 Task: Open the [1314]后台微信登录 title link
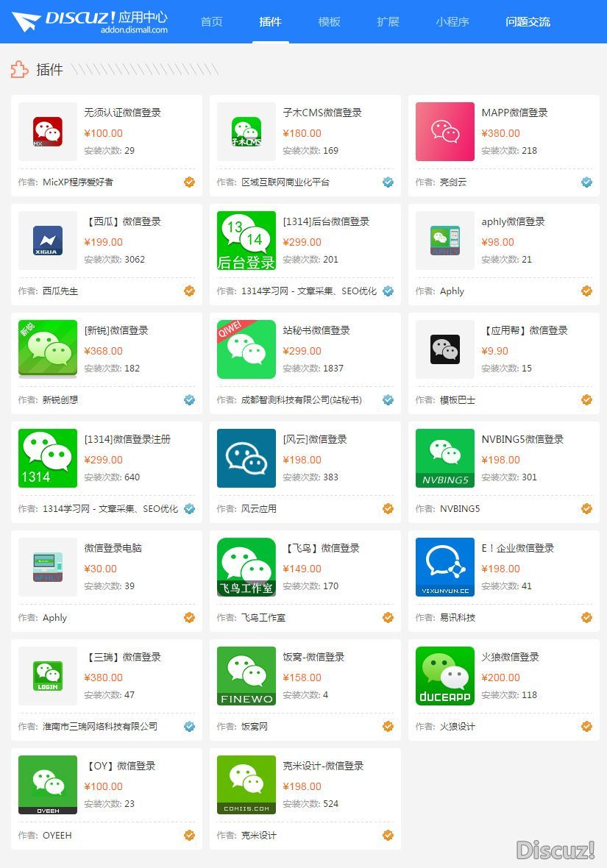[326, 222]
